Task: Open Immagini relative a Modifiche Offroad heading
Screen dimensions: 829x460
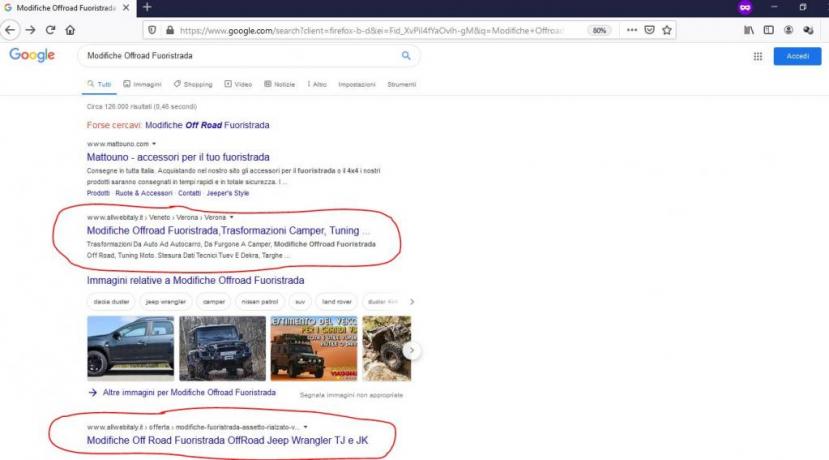Action: coord(196,280)
